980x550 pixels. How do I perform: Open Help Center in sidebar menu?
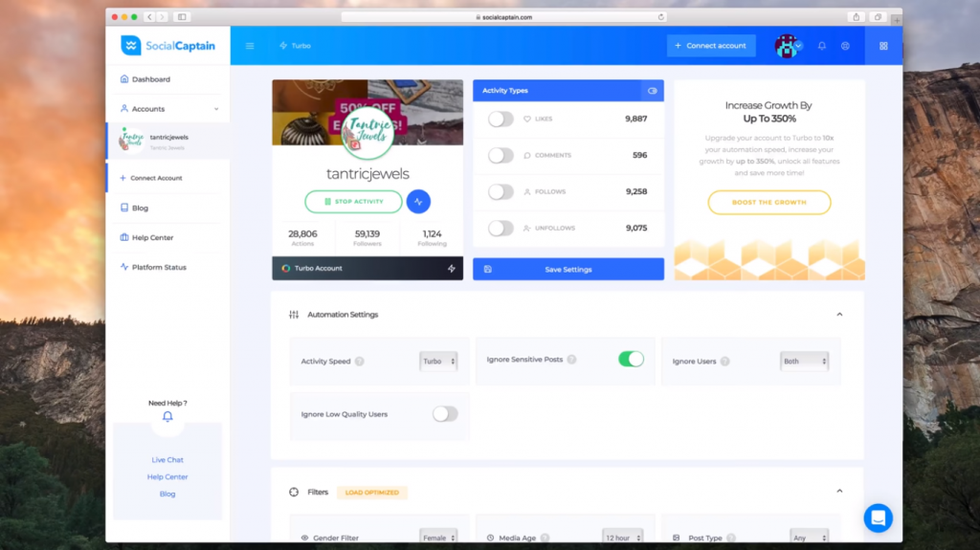[146, 237]
